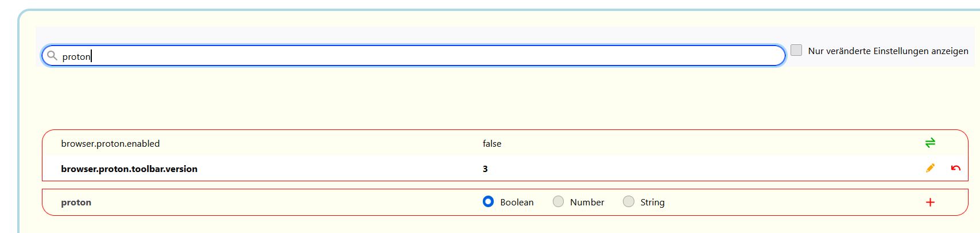Click the bold 'proton' new preference name
Image resolution: width=980 pixels, height=233 pixels.
pyautogui.click(x=76, y=203)
